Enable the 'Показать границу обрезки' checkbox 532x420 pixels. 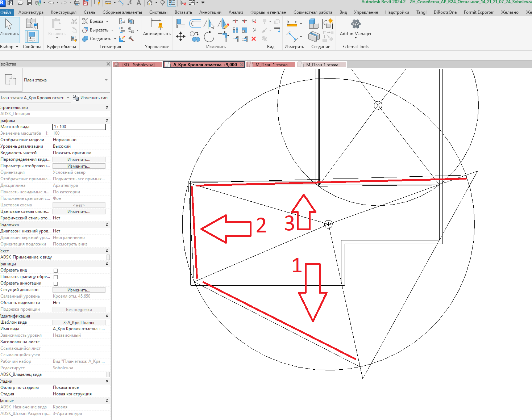tap(55, 277)
